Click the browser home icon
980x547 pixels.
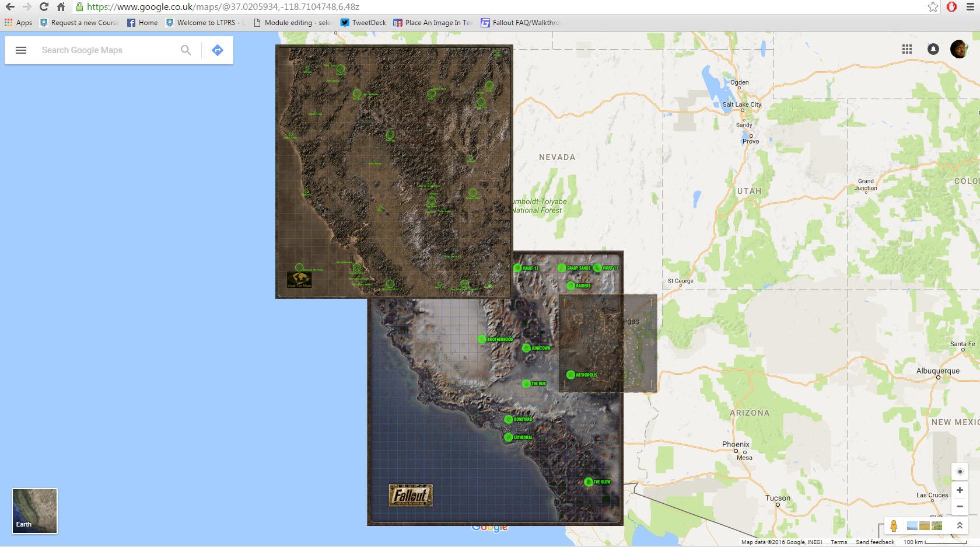(x=60, y=7)
